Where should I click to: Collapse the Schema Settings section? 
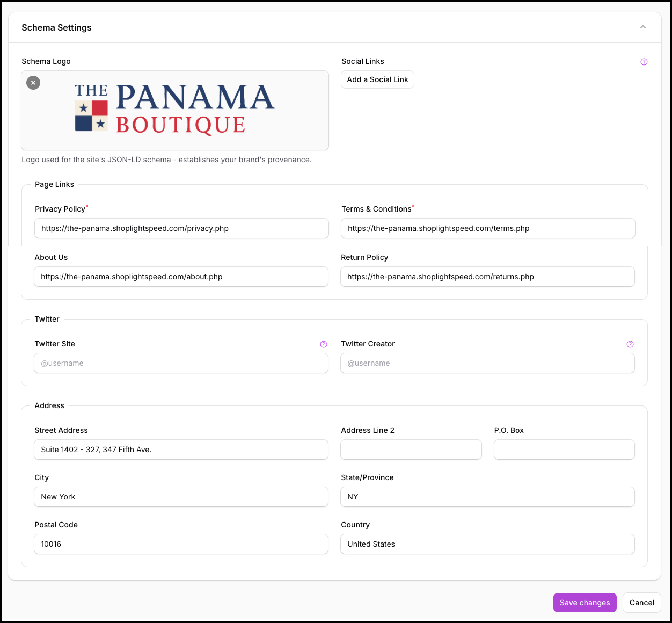coord(642,27)
